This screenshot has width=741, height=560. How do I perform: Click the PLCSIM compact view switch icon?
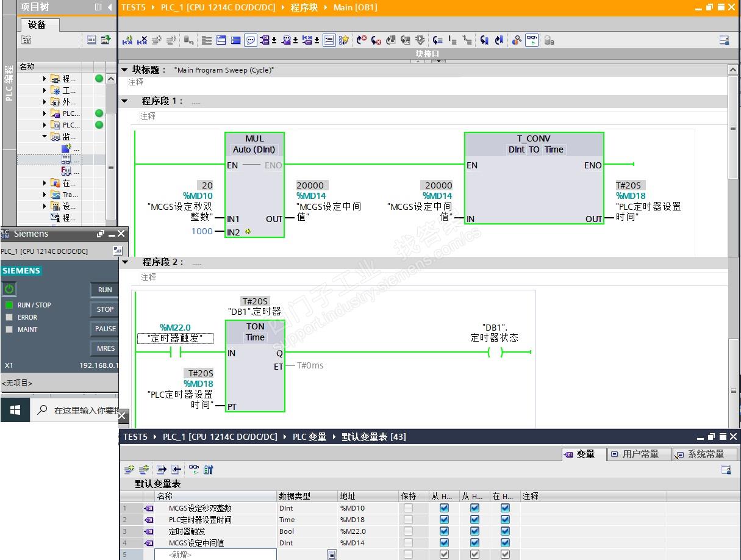(x=118, y=251)
